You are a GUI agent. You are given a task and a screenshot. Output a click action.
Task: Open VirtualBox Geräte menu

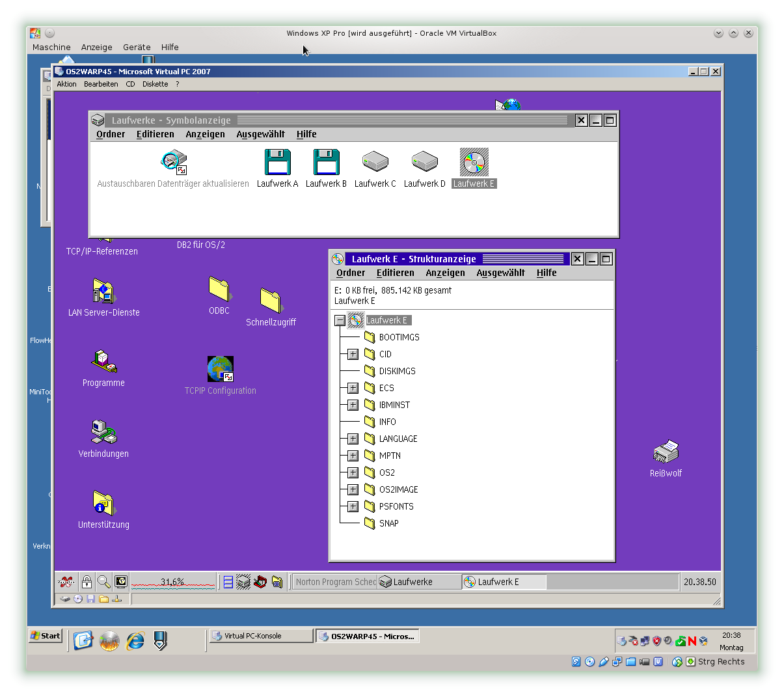(137, 47)
